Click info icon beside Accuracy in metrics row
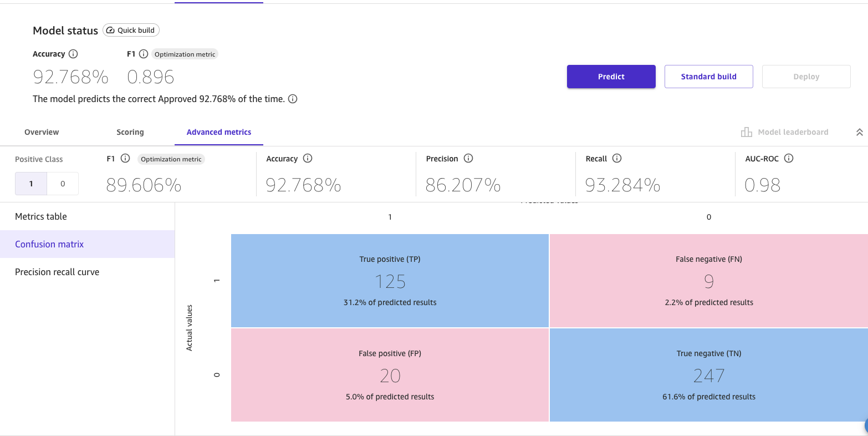This screenshot has width=868, height=436. (x=308, y=159)
